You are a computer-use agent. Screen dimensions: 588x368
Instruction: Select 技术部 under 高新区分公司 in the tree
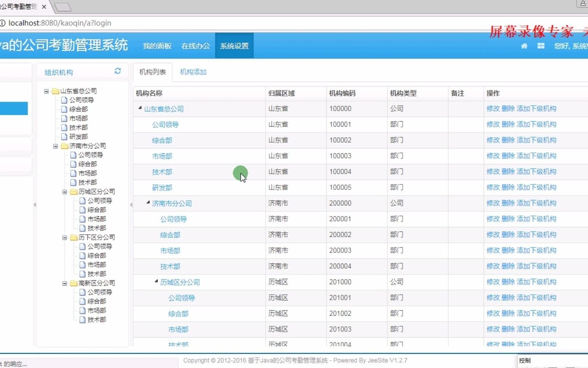pos(97,320)
